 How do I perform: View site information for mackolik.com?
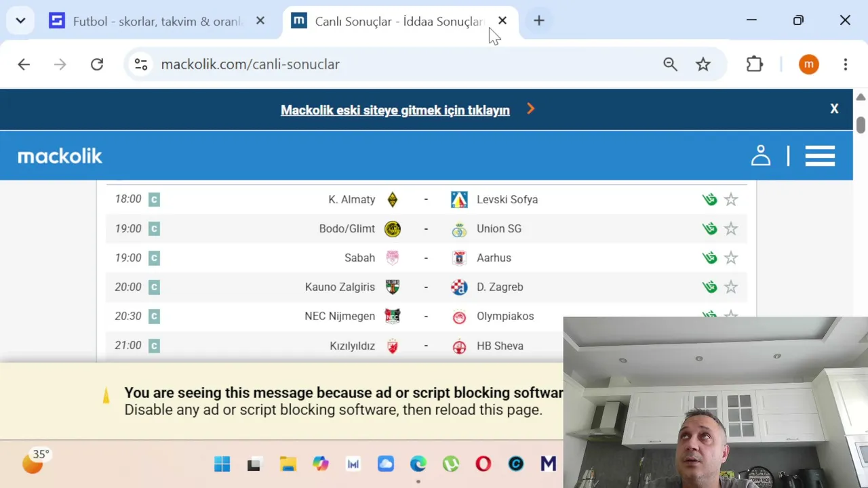tap(141, 64)
